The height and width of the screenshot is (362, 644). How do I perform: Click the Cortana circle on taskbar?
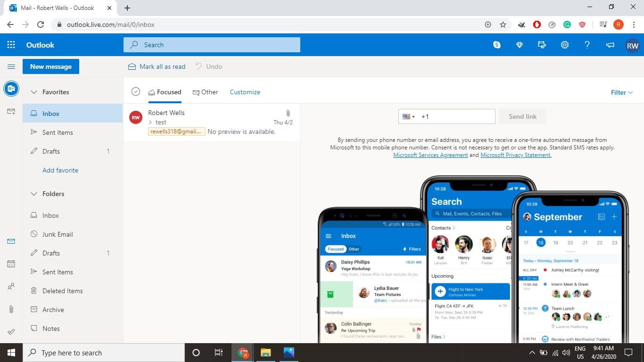point(196,353)
